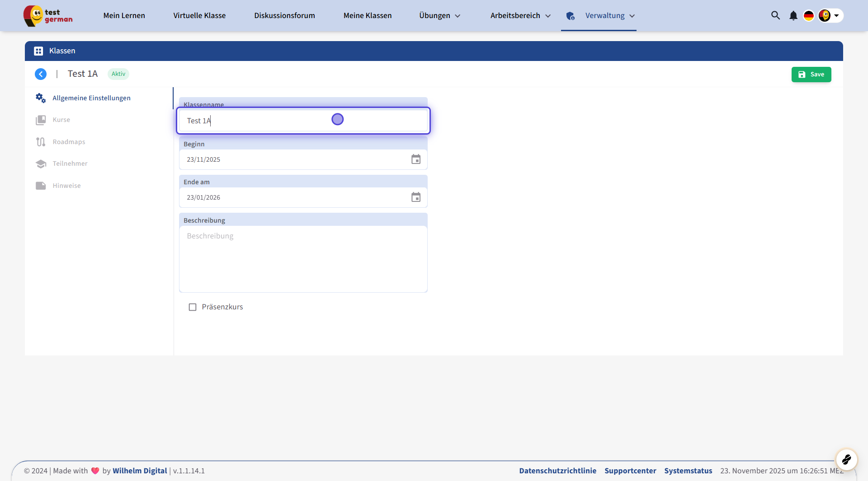Click the test german logo
The height and width of the screenshot is (481, 868).
(48, 16)
